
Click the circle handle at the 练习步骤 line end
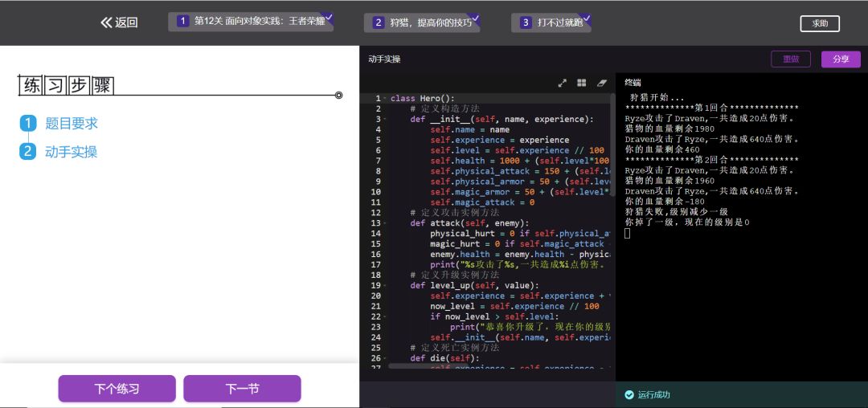pyautogui.click(x=339, y=95)
